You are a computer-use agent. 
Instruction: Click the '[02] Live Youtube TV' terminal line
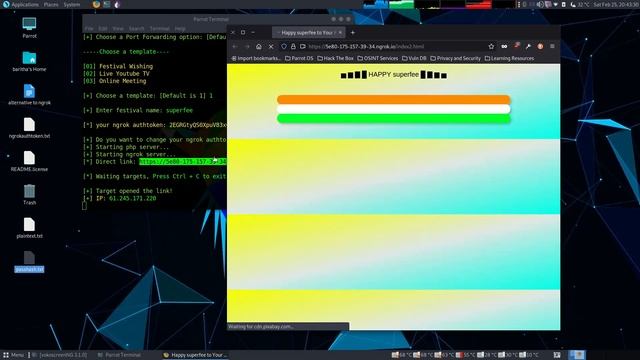116,73
